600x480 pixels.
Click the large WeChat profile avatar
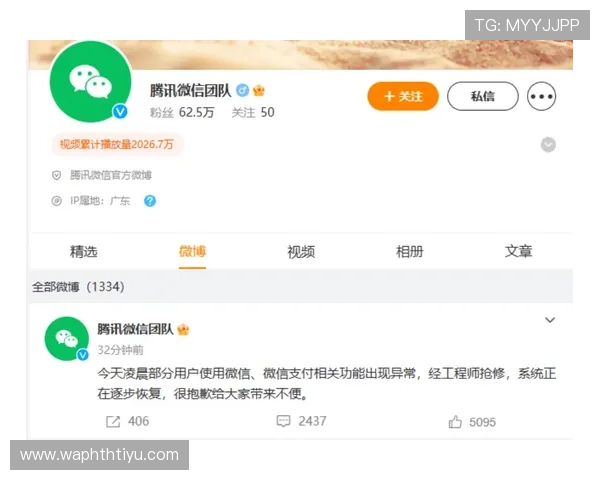tap(91, 82)
